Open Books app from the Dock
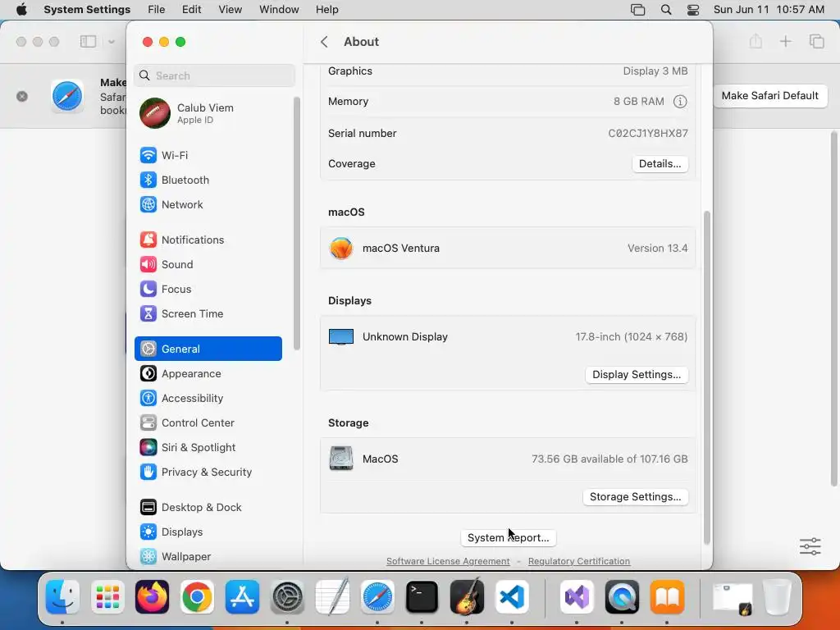 [x=667, y=597]
